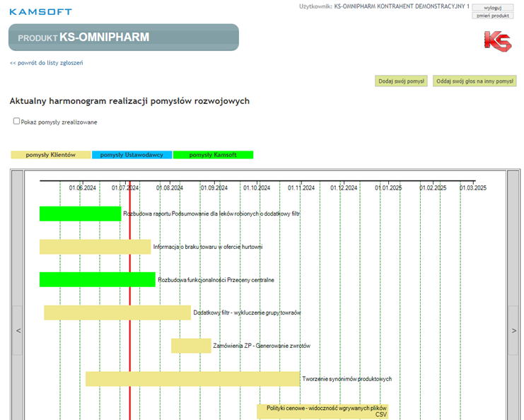
Task: Select bar 'Polityki cenowe - widoczność wgrywanych plików CSV'
Action: coord(322,412)
